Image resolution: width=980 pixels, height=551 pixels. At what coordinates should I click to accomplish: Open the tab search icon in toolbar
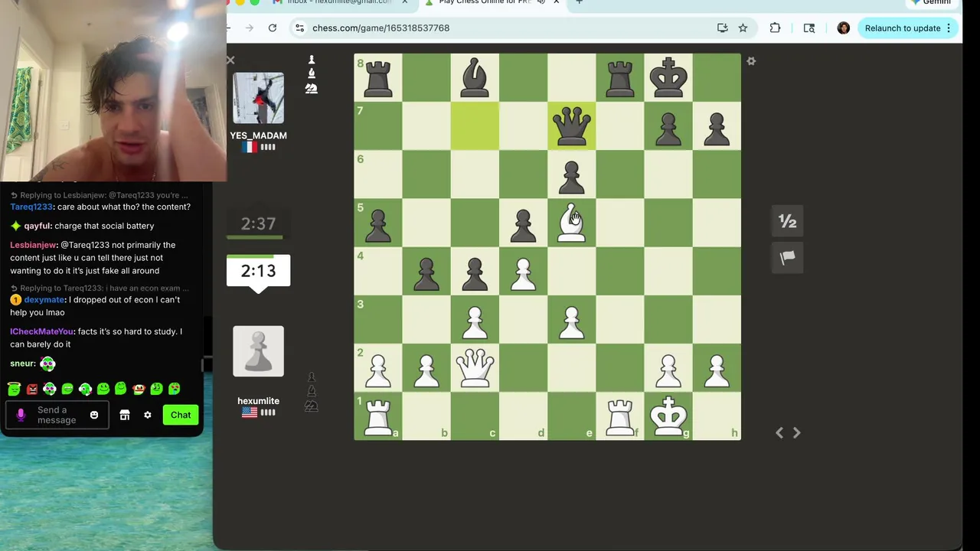[x=809, y=28]
